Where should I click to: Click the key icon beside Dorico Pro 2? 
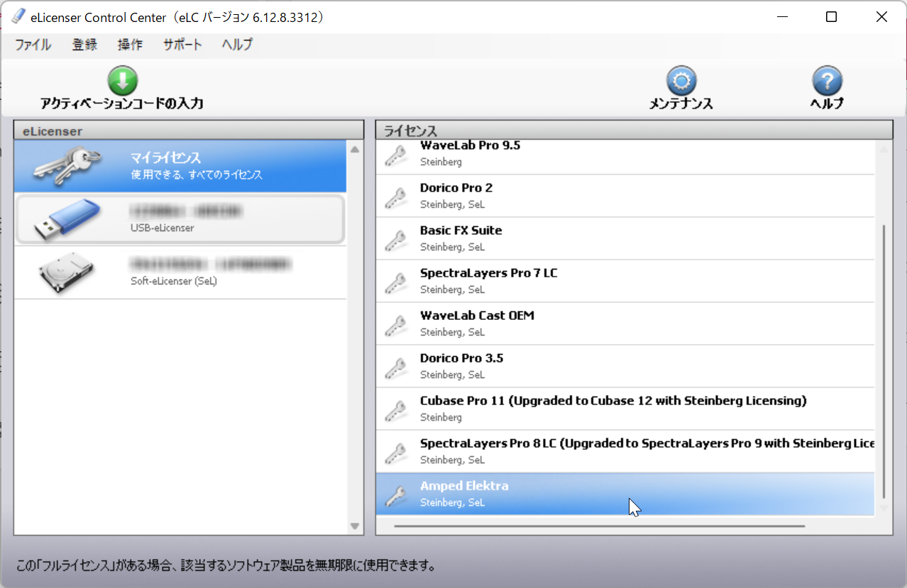tap(395, 196)
